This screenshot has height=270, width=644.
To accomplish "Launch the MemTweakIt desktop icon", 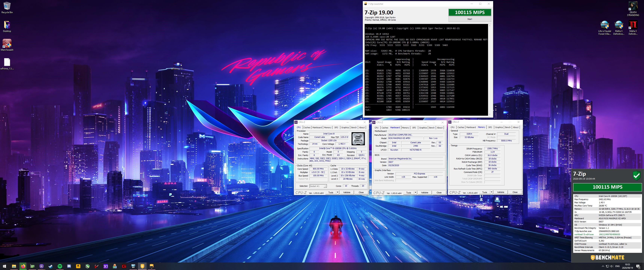I will (7, 45).
